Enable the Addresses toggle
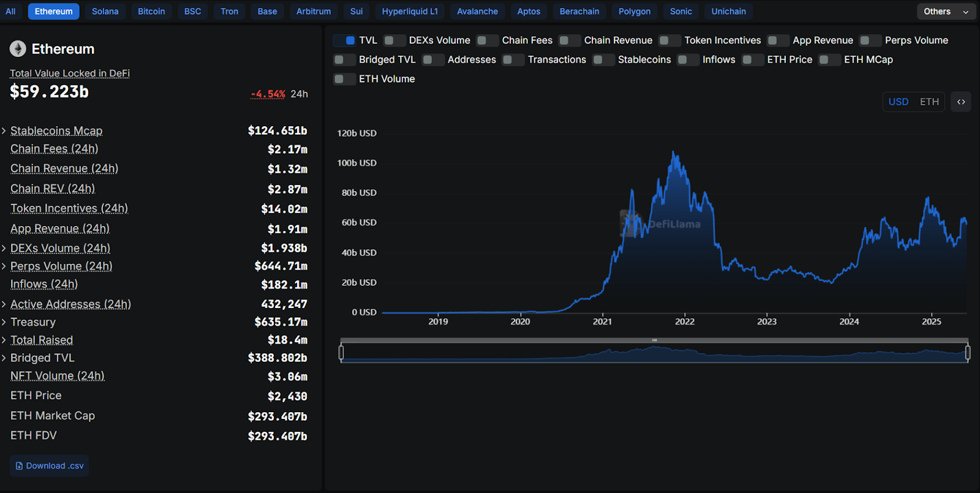 tap(433, 60)
